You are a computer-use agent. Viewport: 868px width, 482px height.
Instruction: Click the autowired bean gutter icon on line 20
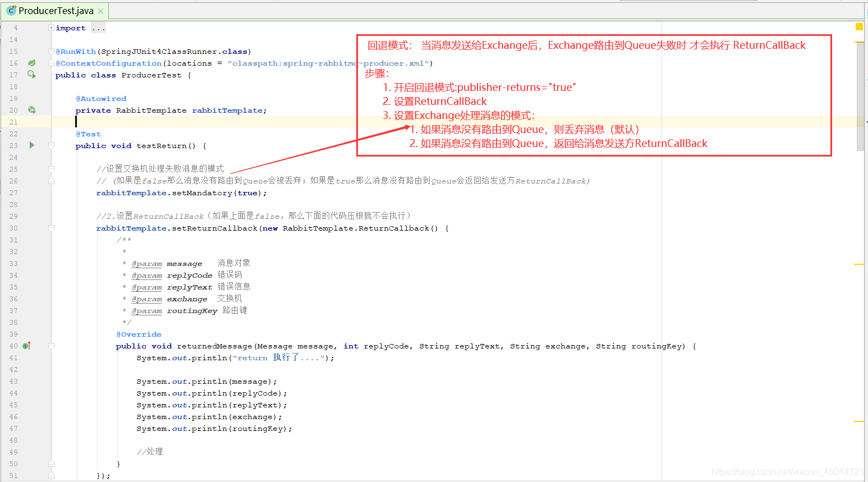pyautogui.click(x=32, y=110)
